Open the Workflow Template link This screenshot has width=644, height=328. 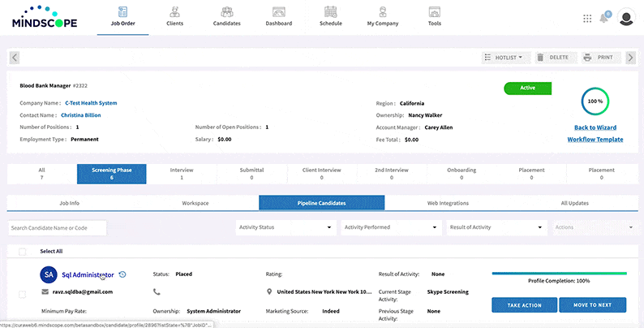tap(595, 140)
